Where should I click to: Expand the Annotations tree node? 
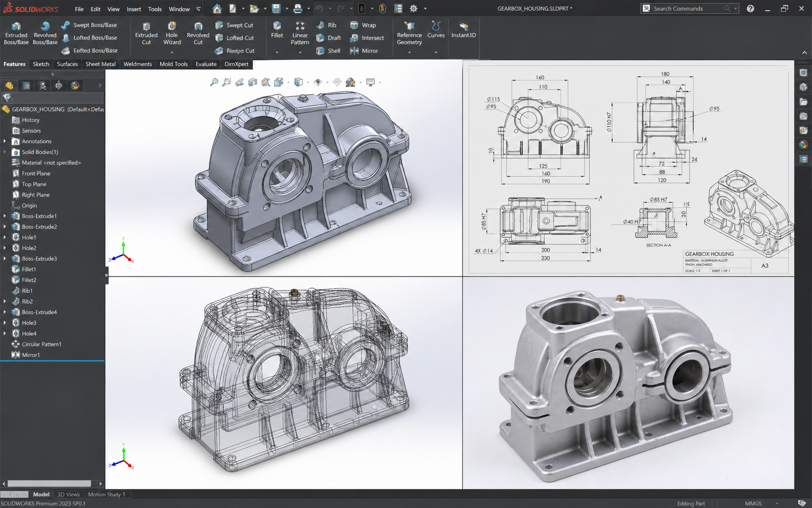point(5,141)
